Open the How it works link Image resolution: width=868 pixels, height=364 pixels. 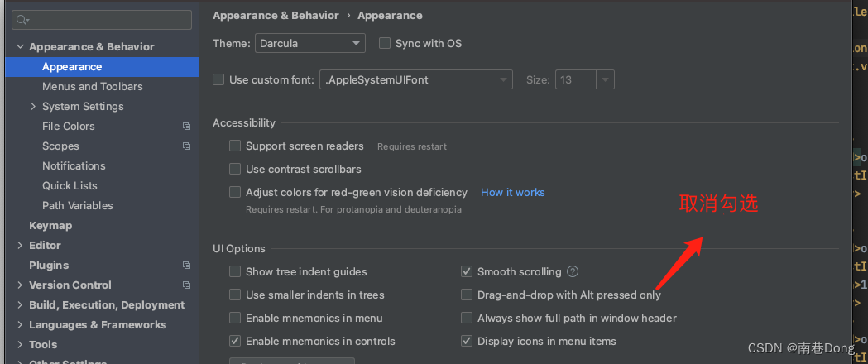(512, 193)
